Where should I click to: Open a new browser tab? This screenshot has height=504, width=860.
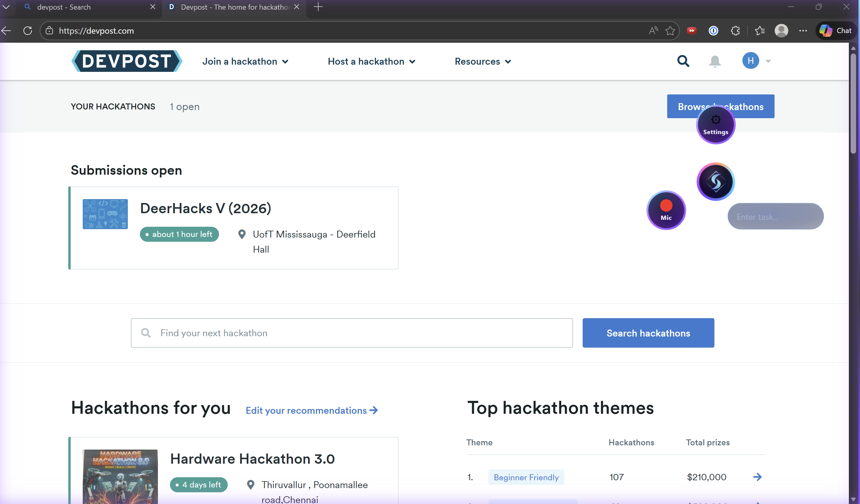pyautogui.click(x=318, y=7)
